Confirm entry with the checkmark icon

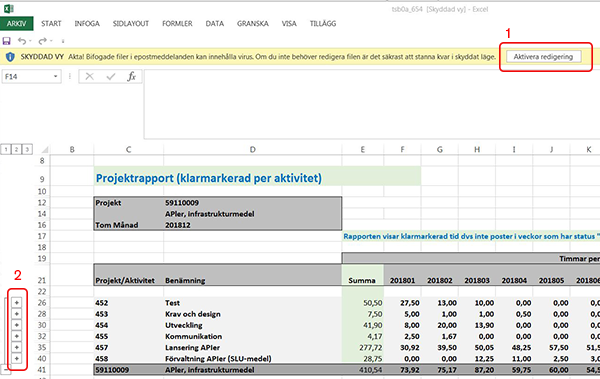pos(111,77)
